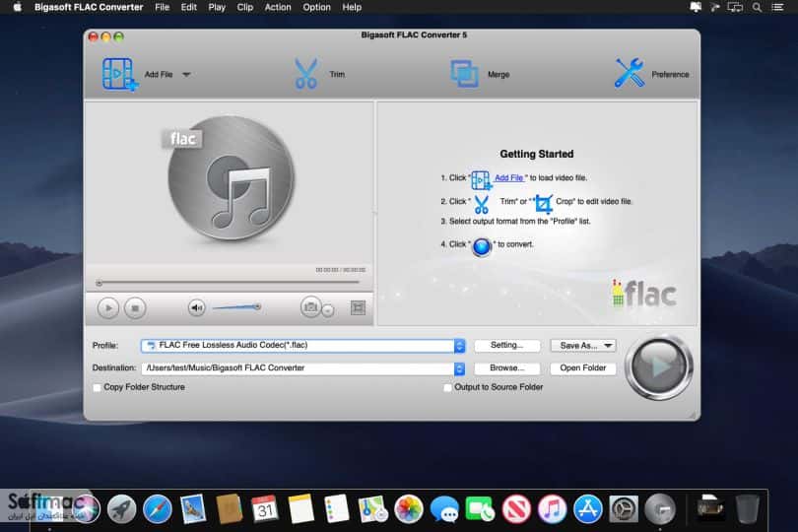Click the Browse... button
The width and height of the screenshot is (798, 532).
click(507, 367)
